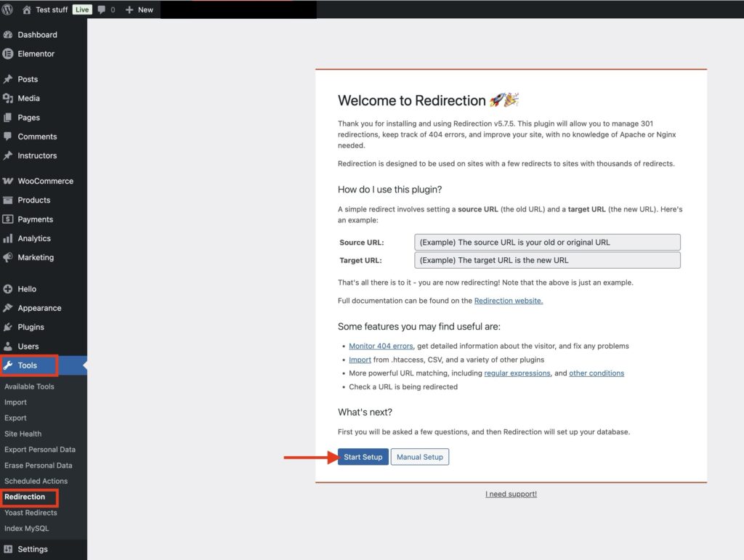Viewport: 744px width, 560px height.
Task: Click the WordPress logo in the admin bar
Action: click(x=8, y=9)
